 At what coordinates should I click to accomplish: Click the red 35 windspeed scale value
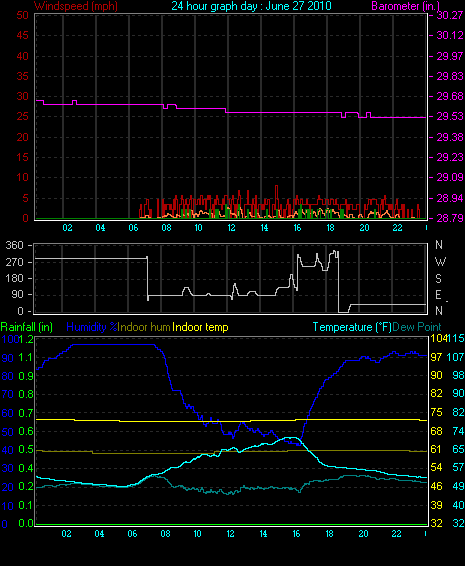click(x=22, y=77)
